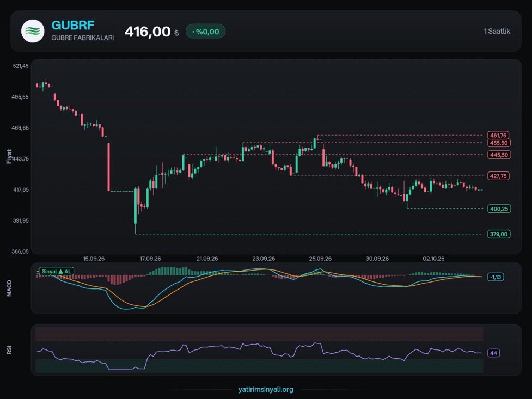Click the GUBRE FABRIKALARI company name
Viewport: 532px width, 399px height.
pyautogui.click(x=82, y=38)
